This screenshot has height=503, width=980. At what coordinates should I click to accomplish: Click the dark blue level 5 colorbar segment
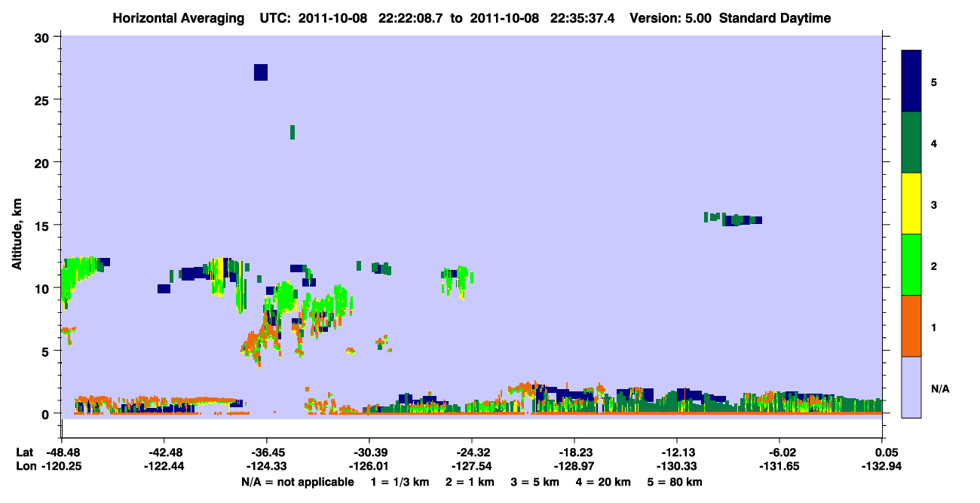911,81
